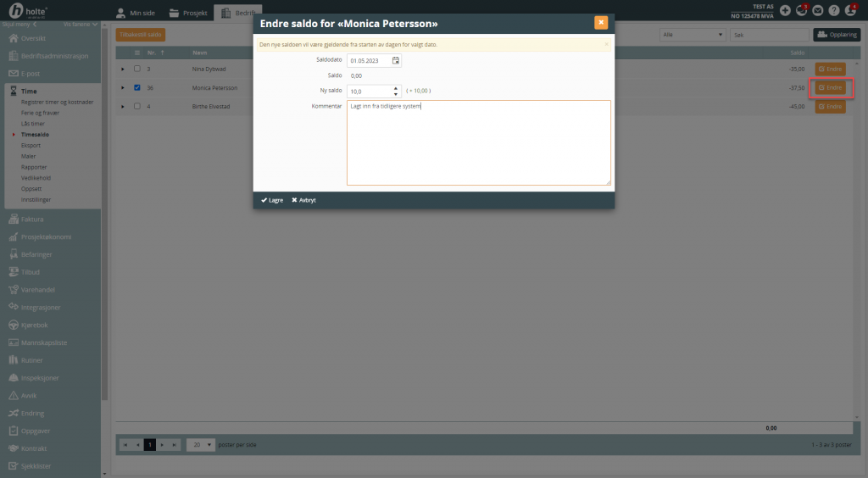Save the new balance with Lagre
This screenshot has height=478, width=868.
(x=272, y=200)
